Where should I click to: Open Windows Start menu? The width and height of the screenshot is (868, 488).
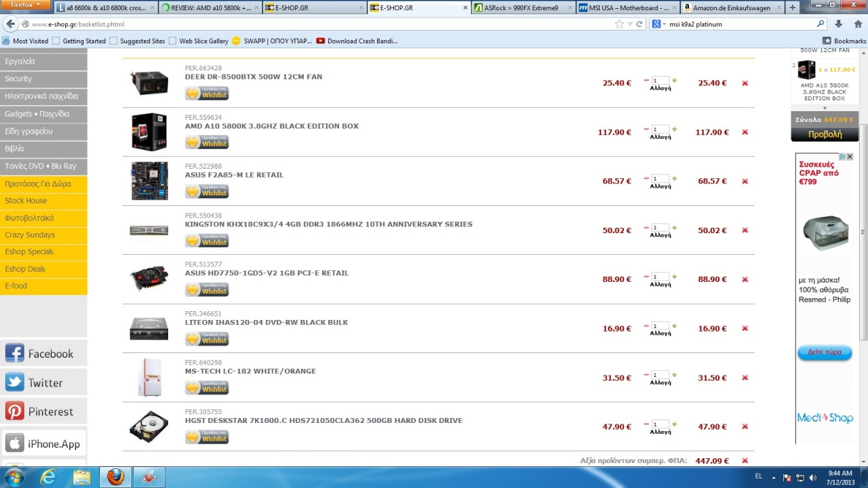(14, 477)
